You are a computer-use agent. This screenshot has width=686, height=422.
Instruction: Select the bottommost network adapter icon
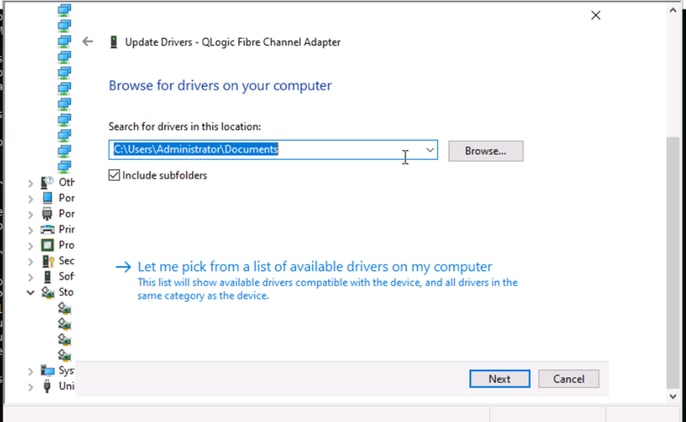(x=64, y=166)
